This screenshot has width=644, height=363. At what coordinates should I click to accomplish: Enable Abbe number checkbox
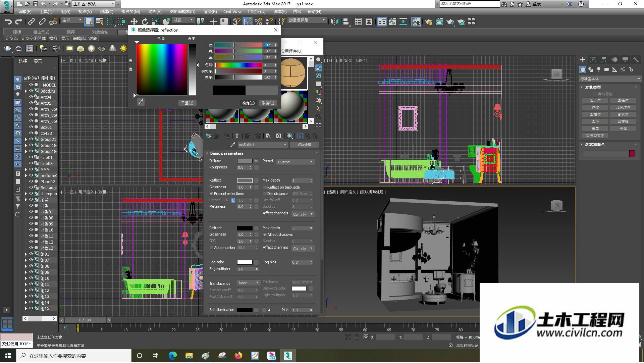pos(212,248)
